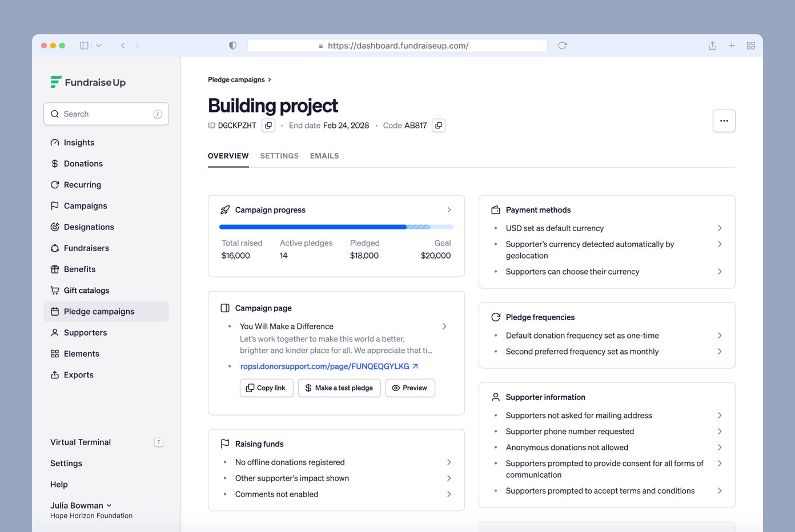795x532 pixels.
Task: Open Default donation frequency one-time setting
Action: 607,336
